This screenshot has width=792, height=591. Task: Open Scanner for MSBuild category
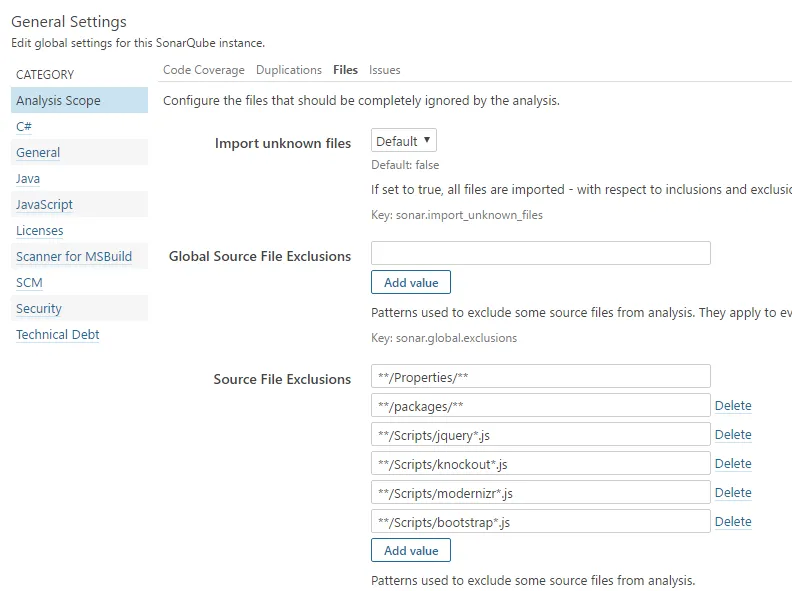74,257
